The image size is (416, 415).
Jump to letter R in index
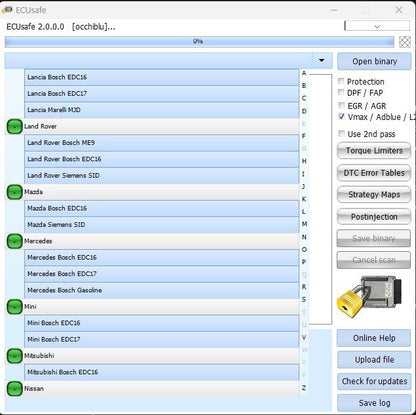[304, 287]
